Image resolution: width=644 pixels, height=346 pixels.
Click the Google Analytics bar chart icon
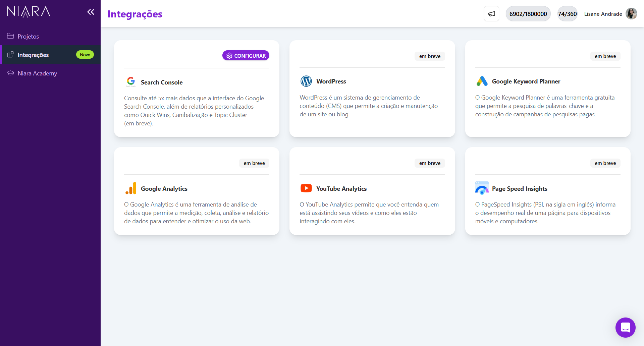point(131,188)
